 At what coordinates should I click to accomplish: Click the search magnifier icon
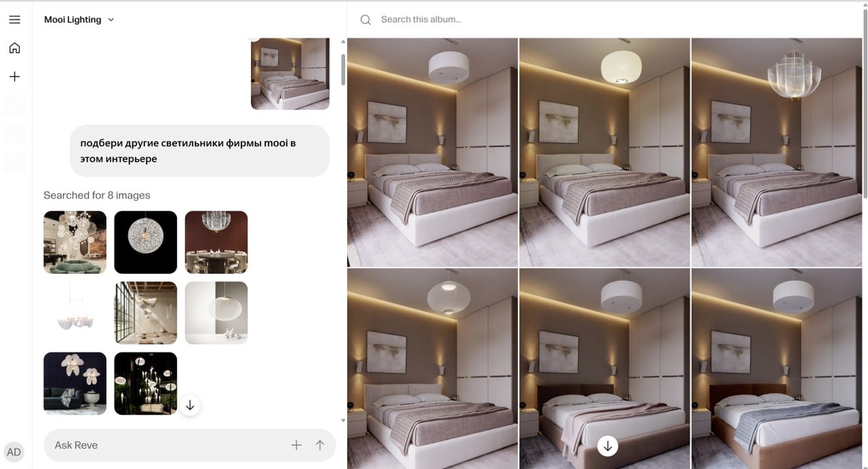(366, 20)
